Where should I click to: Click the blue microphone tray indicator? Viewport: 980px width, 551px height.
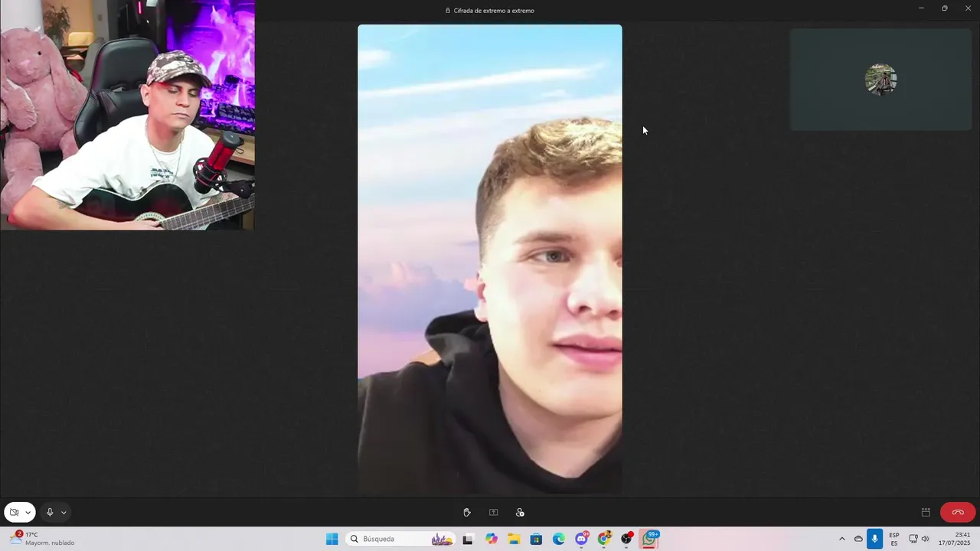(874, 539)
